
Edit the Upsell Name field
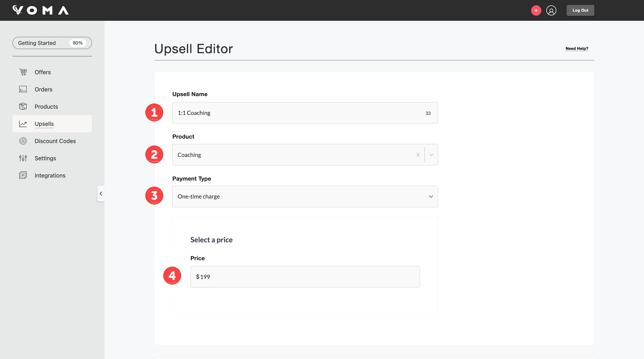click(305, 113)
